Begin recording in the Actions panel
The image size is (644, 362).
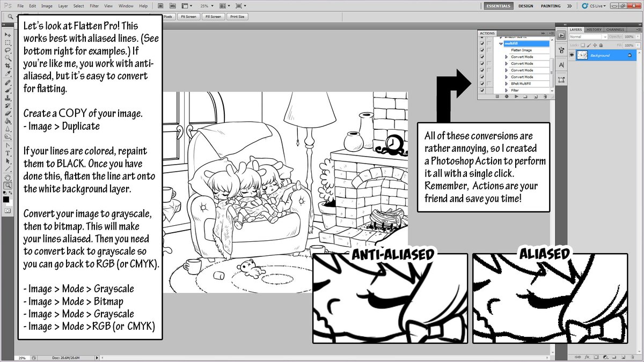coord(507,97)
